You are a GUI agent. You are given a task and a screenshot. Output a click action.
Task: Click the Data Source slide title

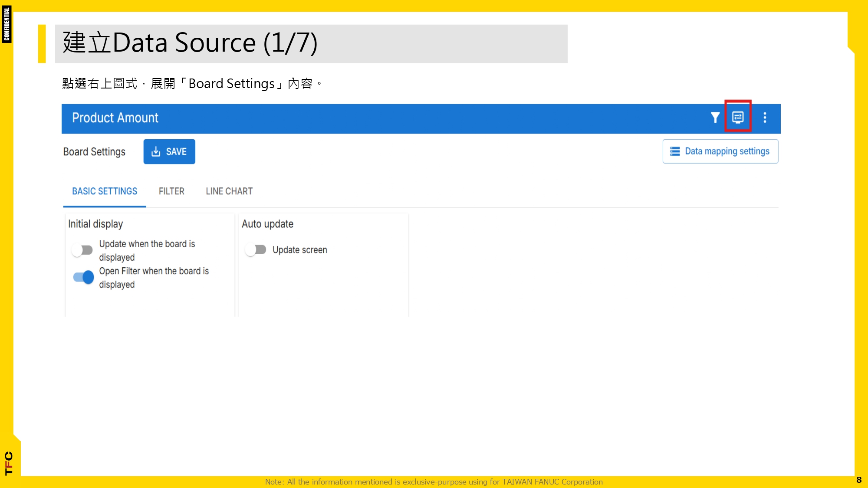(190, 43)
